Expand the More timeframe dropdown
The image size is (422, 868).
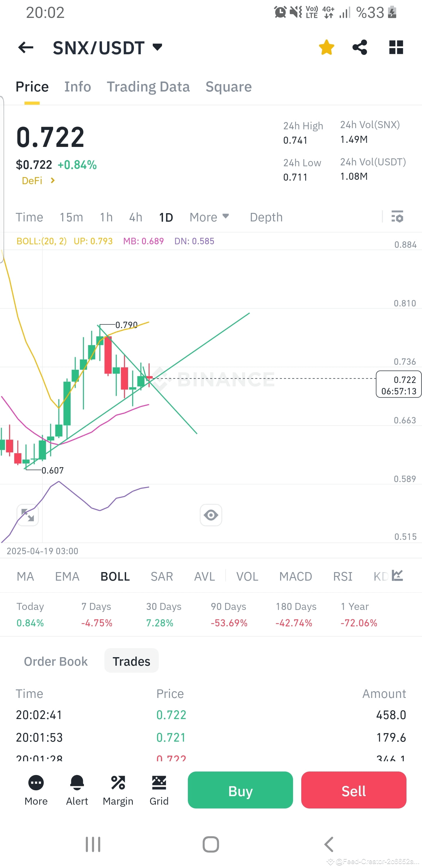click(x=209, y=217)
